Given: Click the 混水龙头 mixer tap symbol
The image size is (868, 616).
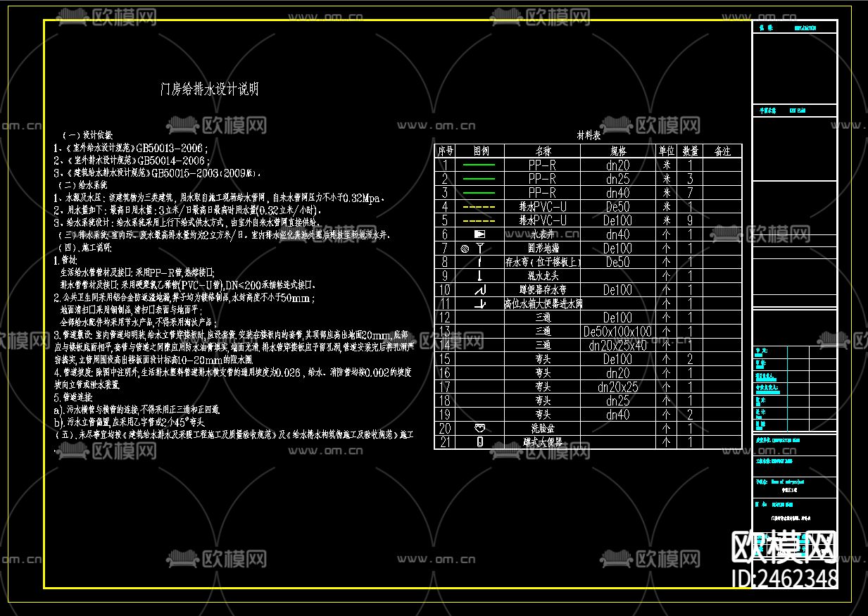Looking at the screenshot, I should pos(479,275).
